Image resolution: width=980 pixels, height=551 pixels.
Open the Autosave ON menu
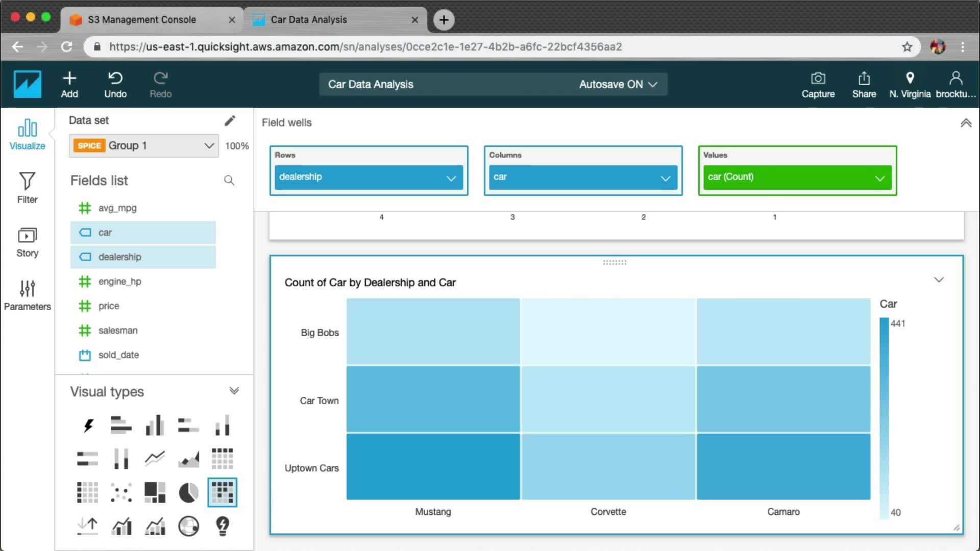[618, 84]
